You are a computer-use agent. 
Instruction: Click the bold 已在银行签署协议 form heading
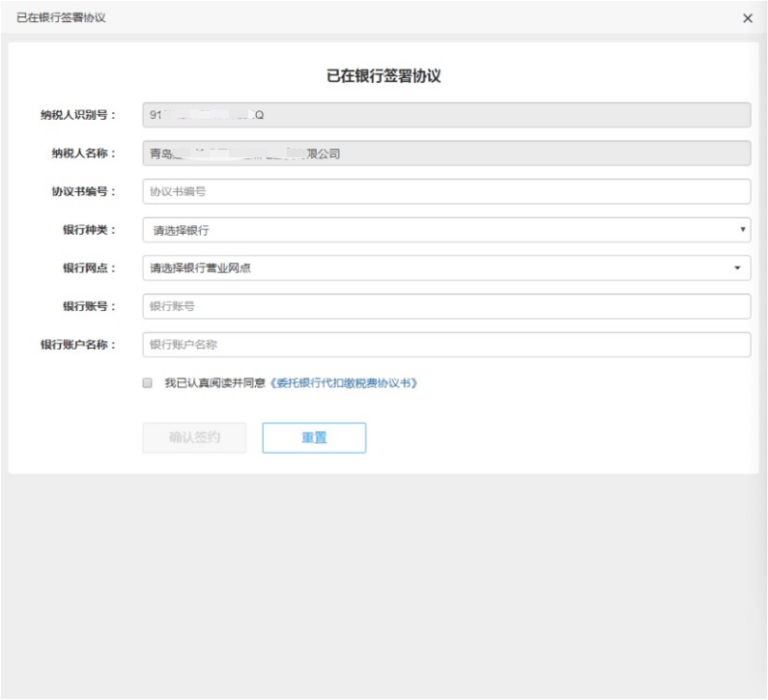[x=383, y=76]
